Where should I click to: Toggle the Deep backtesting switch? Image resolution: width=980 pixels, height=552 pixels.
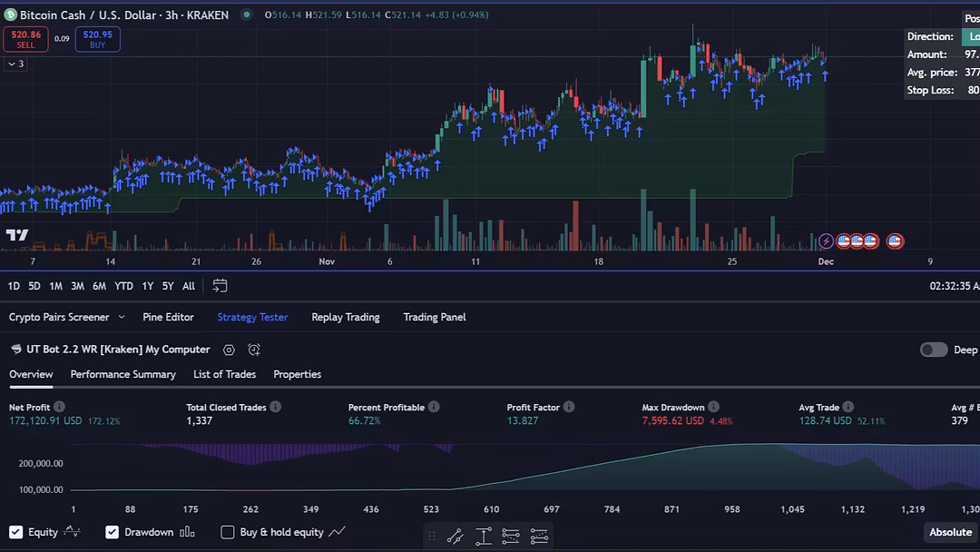pyautogui.click(x=934, y=350)
